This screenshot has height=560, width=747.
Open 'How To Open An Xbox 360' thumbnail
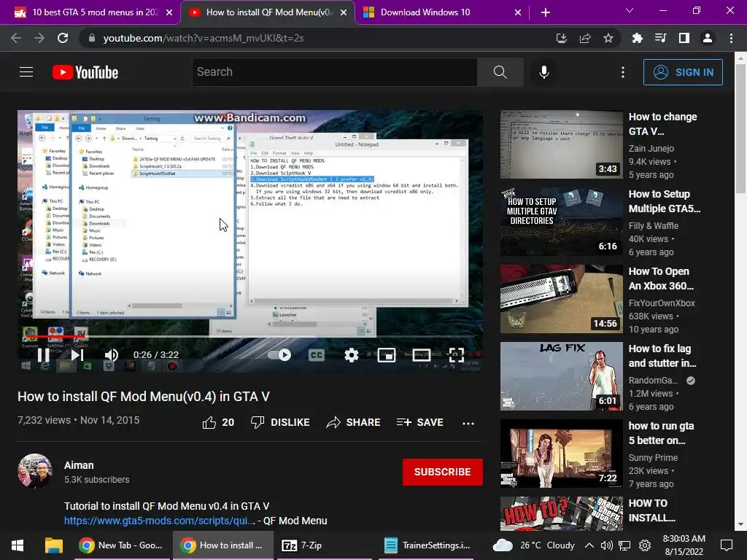(561, 299)
